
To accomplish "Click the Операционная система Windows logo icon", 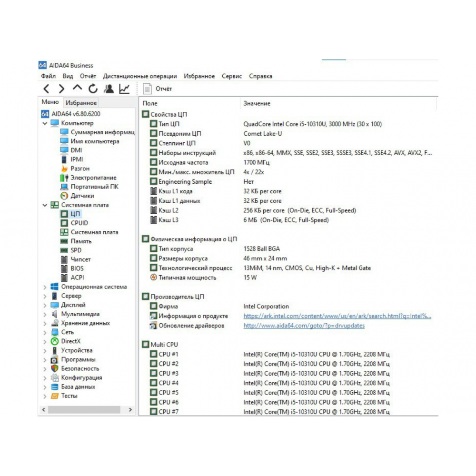I will 55,287.
